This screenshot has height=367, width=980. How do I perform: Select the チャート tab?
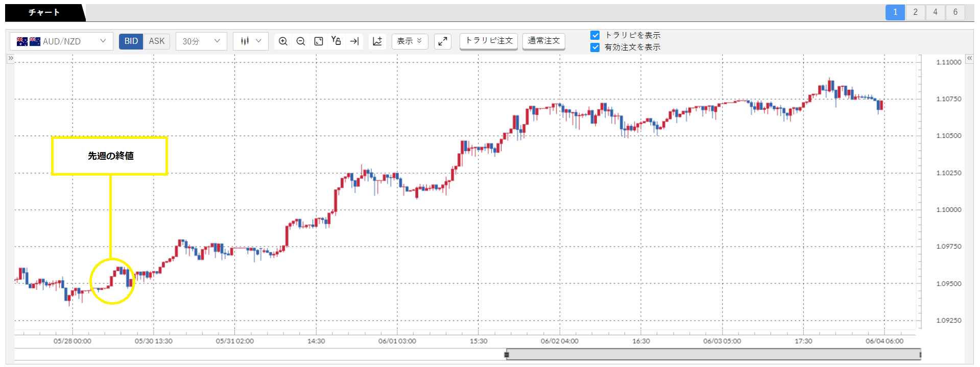[44, 12]
